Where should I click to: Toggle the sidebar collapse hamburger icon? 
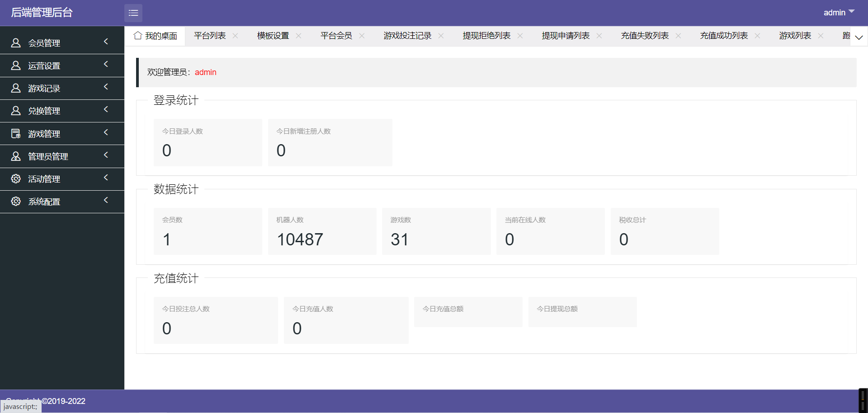(133, 13)
